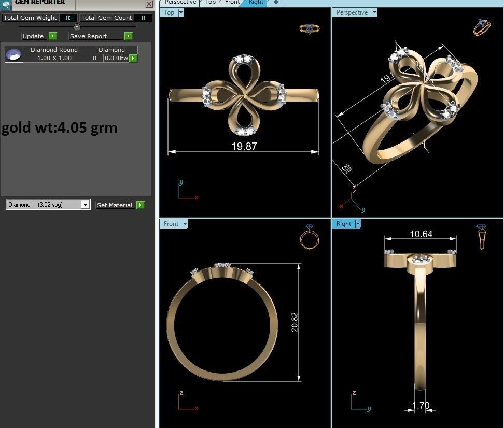Image resolution: width=504 pixels, height=428 pixels.
Task: Click the gold wt:4.05 grm text
Action: tap(60, 128)
